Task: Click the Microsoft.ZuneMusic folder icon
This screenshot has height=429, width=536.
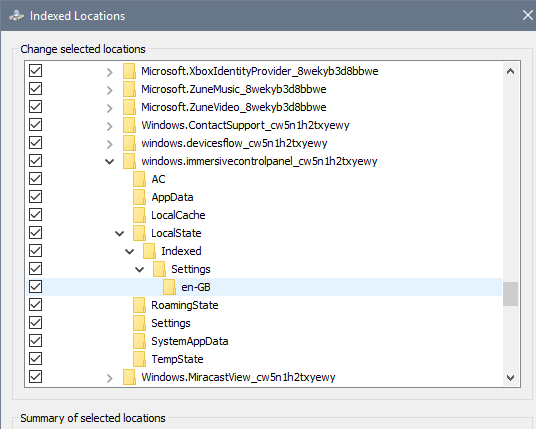Action: tap(129, 89)
